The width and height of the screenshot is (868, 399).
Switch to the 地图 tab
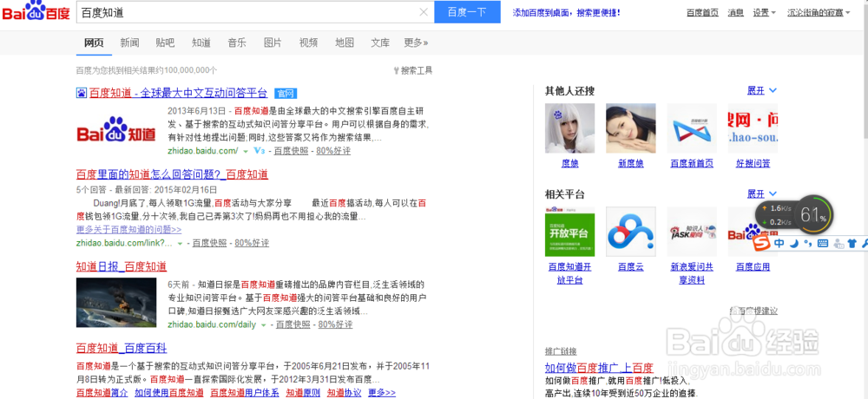tap(345, 43)
